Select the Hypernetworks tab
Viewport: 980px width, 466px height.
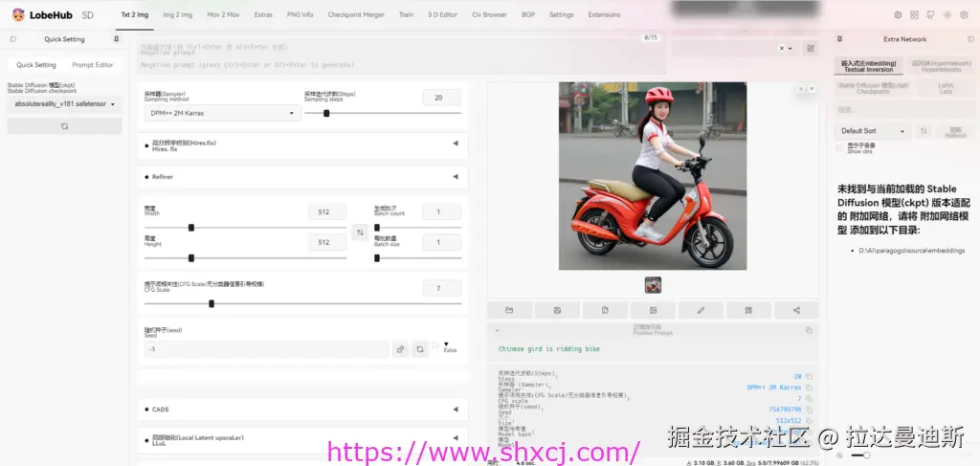click(942, 66)
